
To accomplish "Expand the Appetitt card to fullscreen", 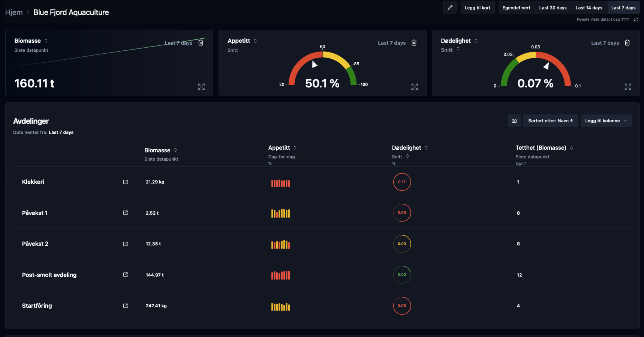I will (x=415, y=87).
